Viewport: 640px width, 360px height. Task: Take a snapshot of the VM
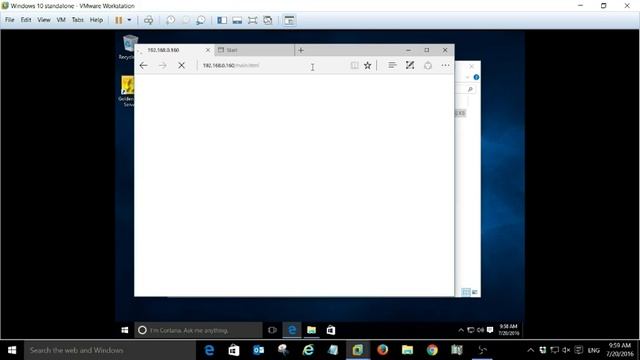(171, 20)
